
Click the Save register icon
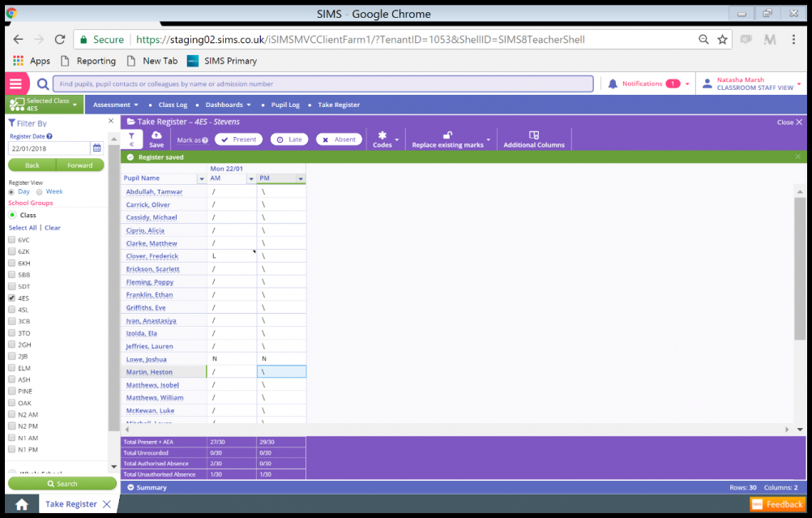point(156,139)
